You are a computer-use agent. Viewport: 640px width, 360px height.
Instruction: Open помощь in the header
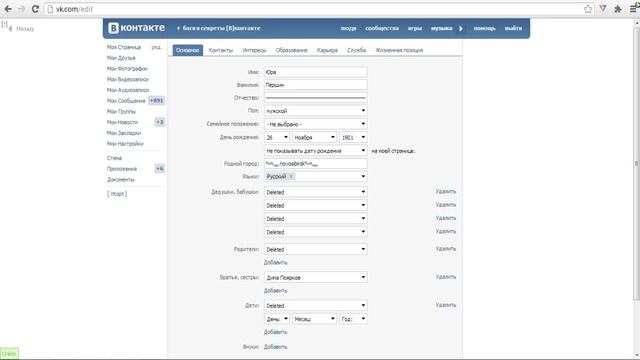(x=484, y=28)
